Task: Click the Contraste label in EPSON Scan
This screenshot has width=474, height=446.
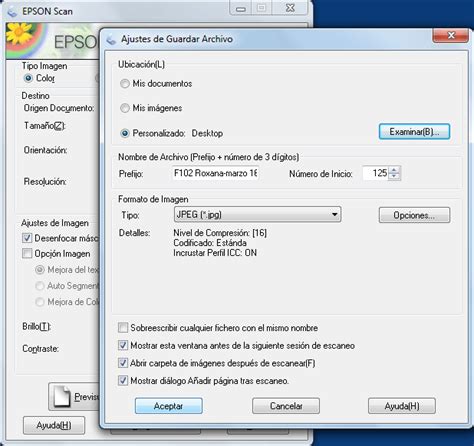Action: click(40, 349)
